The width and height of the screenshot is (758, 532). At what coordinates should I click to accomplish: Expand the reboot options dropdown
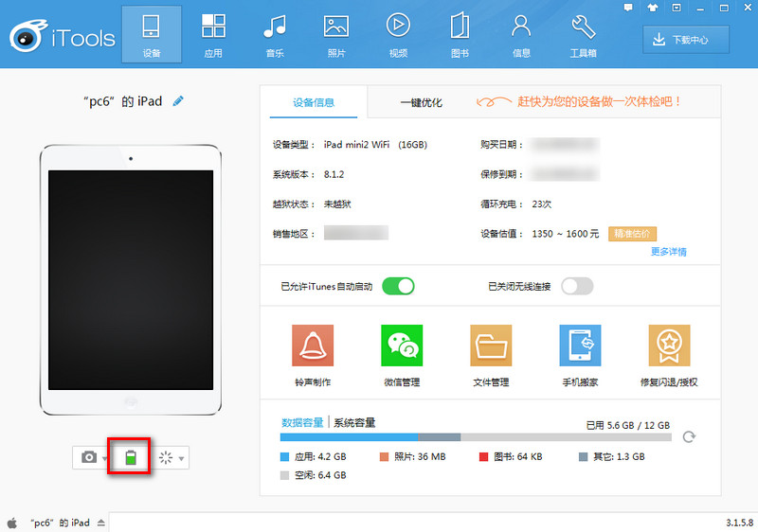[182, 458]
